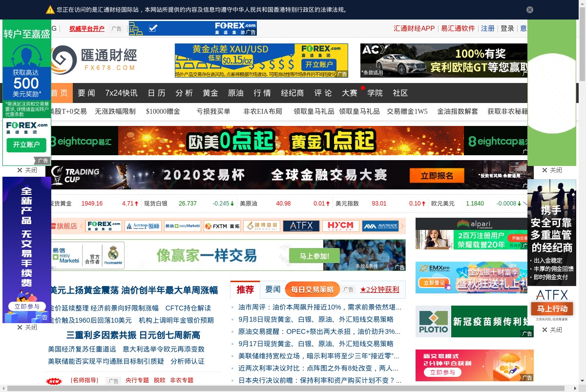Close the left 全新产品 floating ad
Image resolution: width=586 pixels, height=392 pixels.
(x=27, y=327)
